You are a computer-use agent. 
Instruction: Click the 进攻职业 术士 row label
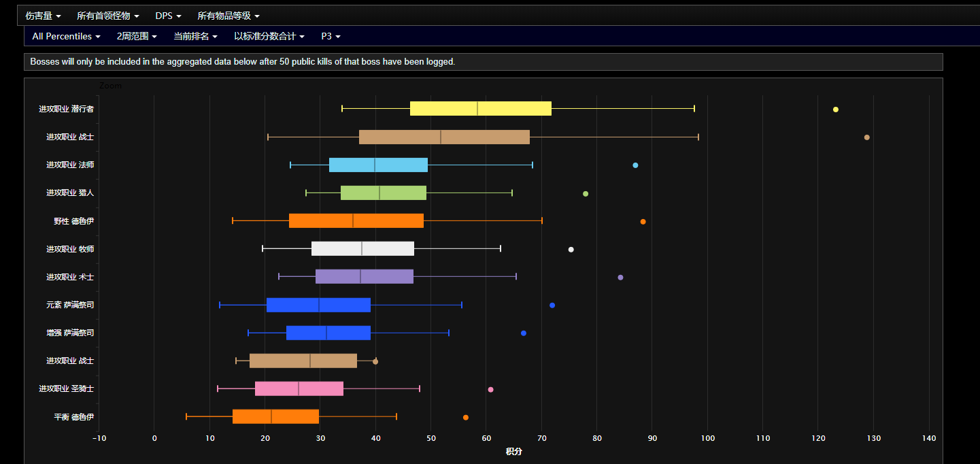pos(70,277)
